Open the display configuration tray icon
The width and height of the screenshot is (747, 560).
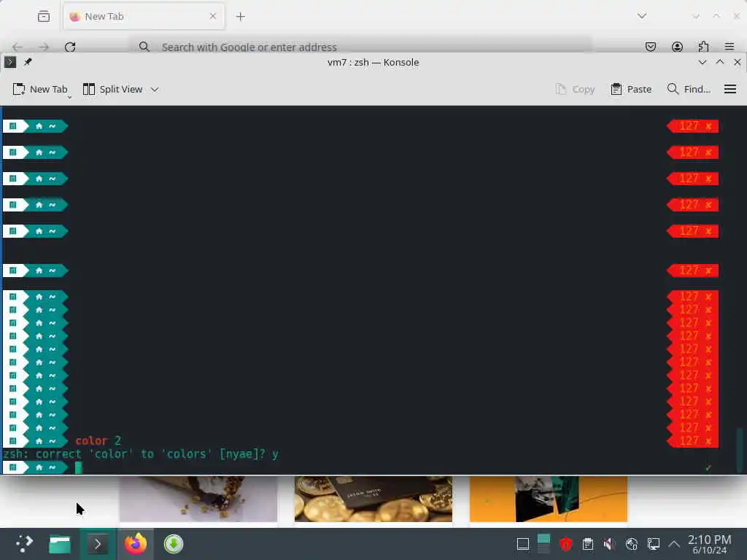653,544
